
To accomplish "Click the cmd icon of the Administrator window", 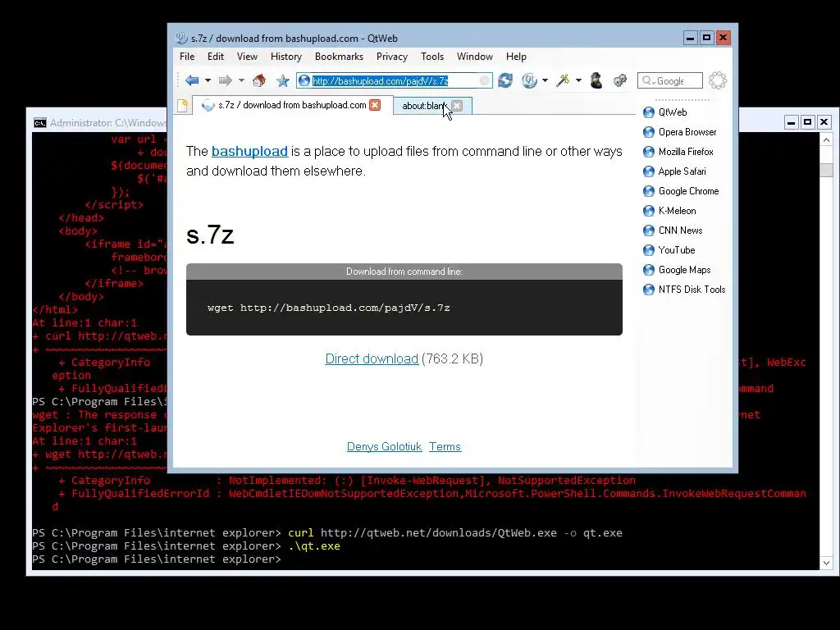I will (x=40, y=123).
